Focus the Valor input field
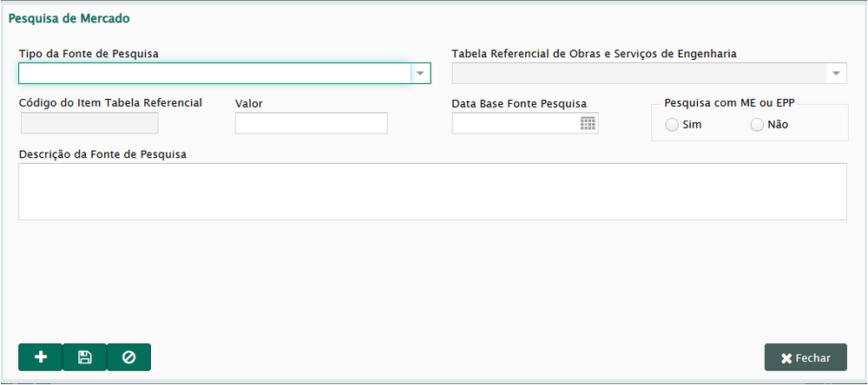Screen dimensions: 868x385 [x=311, y=123]
